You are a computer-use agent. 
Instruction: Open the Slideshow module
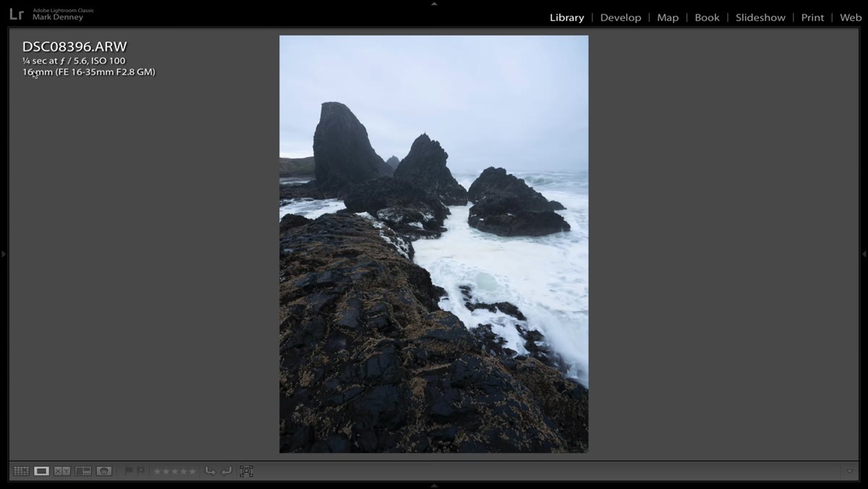[x=760, y=17]
